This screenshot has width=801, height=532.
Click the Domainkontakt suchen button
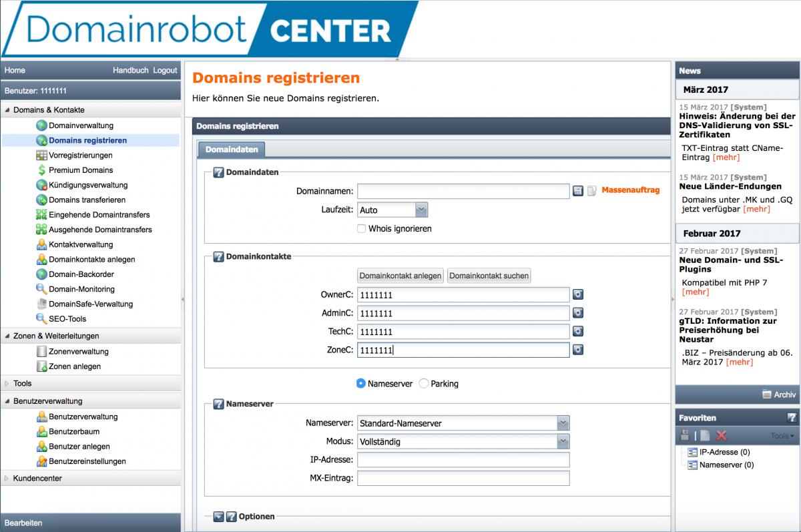point(489,276)
